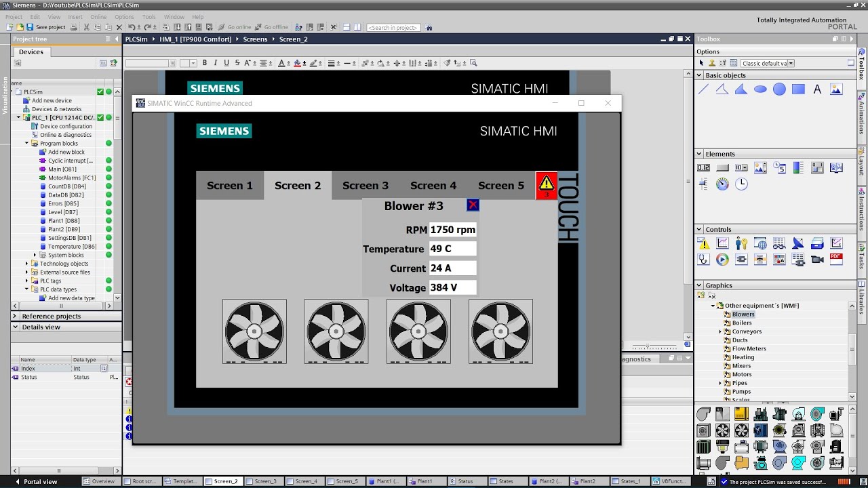Select the Graphic view tool in Basic objects
This screenshot has width=868, height=488.
(x=836, y=89)
